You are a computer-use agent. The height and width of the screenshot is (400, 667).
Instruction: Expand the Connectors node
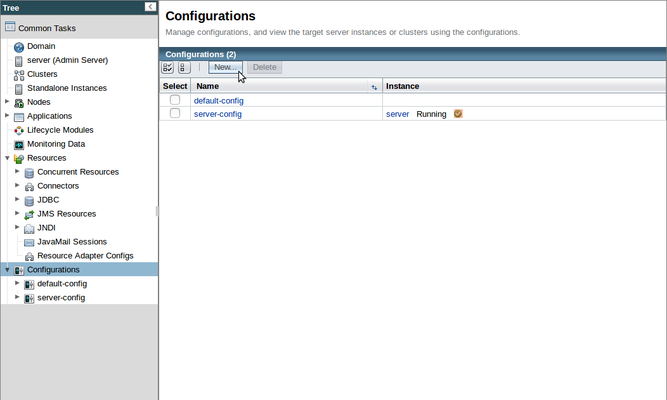point(17,185)
